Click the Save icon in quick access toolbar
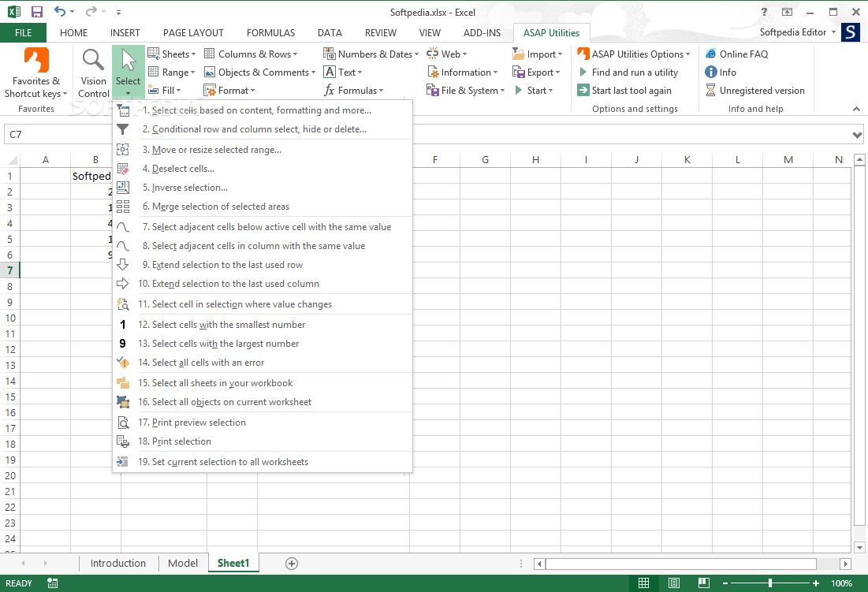The image size is (868, 592). (x=36, y=12)
